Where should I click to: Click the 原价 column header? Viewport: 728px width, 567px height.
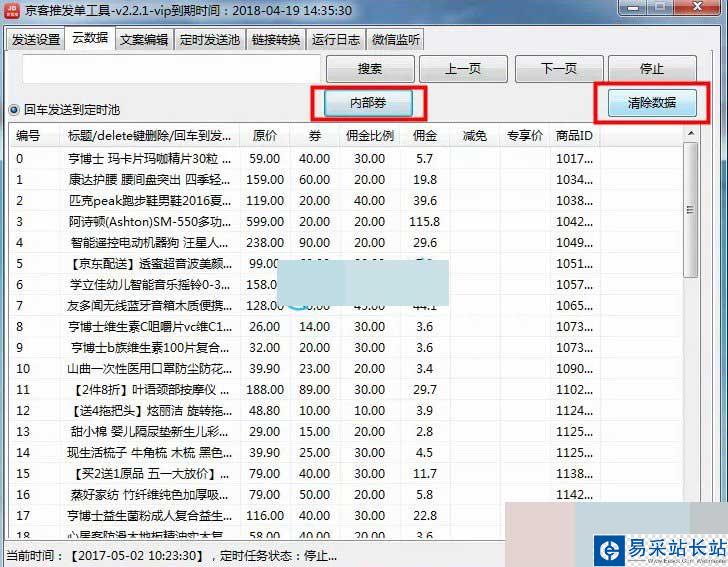pyautogui.click(x=265, y=136)
